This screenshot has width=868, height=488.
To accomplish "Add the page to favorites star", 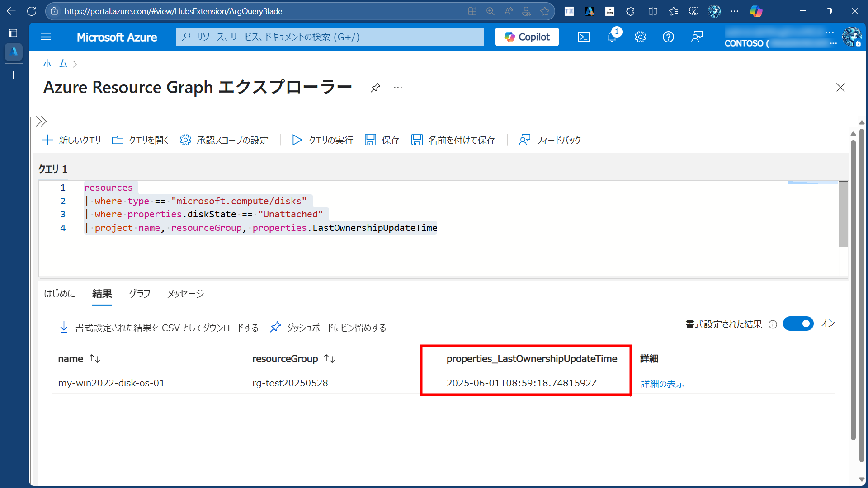I will click(545, 11).
